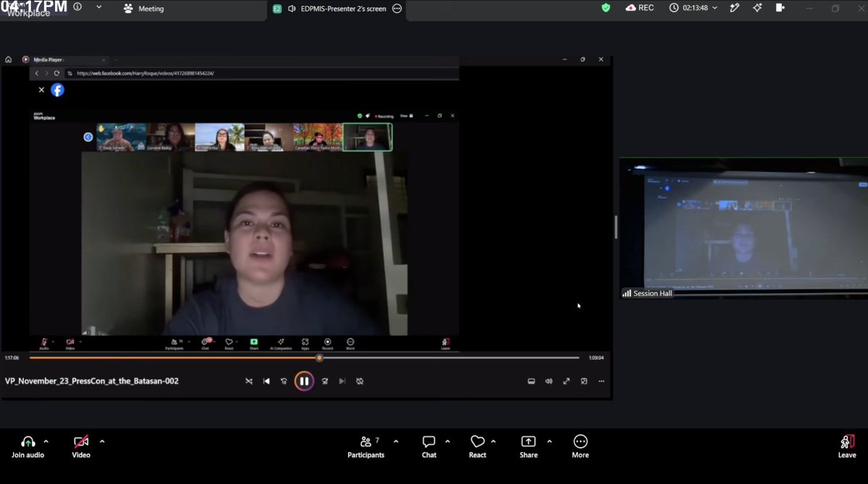This screenshot has height=484, width=868.
Task: Click AI Companion in the embedded Zoom toolbar
Action: pyautogui.click(x=281, y=344)
